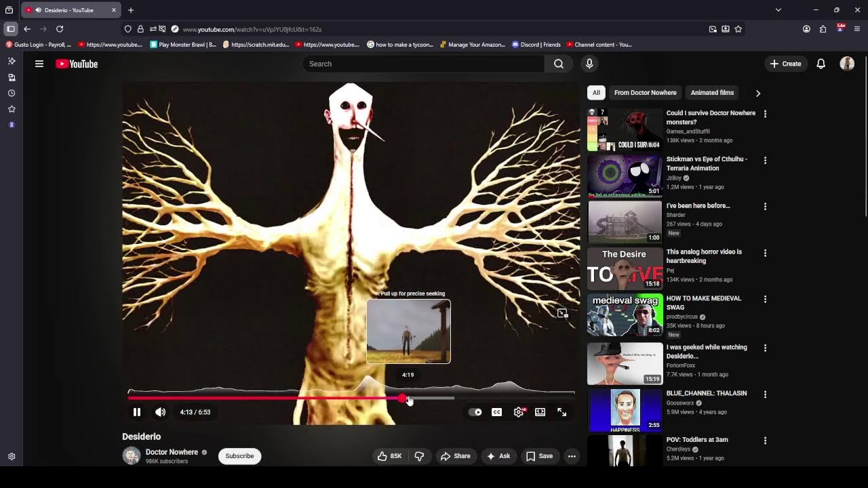This screenshot has width=868, height=488.
Task: Like the Desiderio video
Action: tap(390, 456)
